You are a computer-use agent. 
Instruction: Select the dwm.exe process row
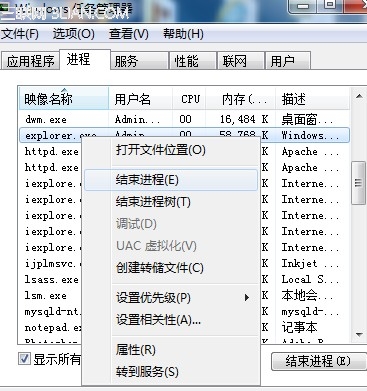point(184,119)
